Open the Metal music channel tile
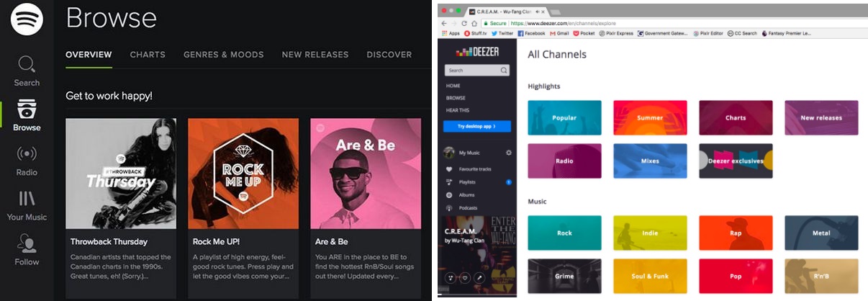 821,233
